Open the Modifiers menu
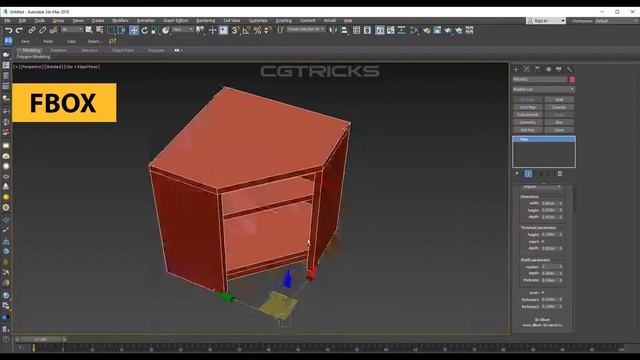Viewport: 640px width, 360px height. click(120, 20)
